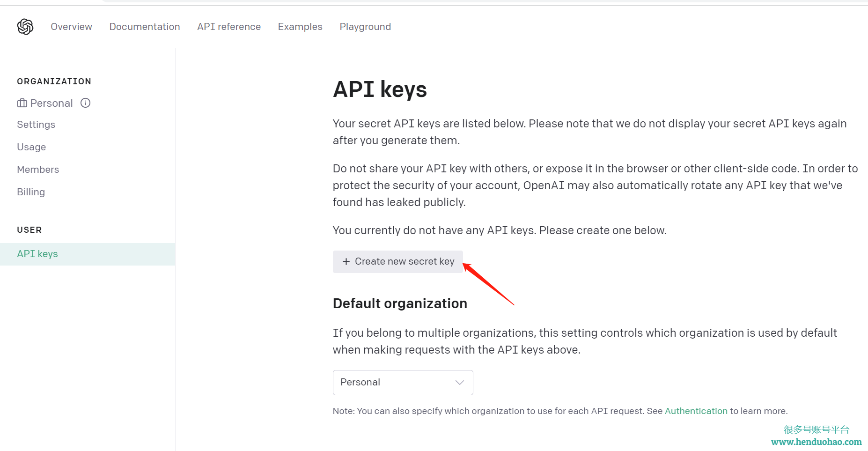Click the info icon beside Personal
The height and width of the screenshot is (451, 868).
[x=85, y=103]
